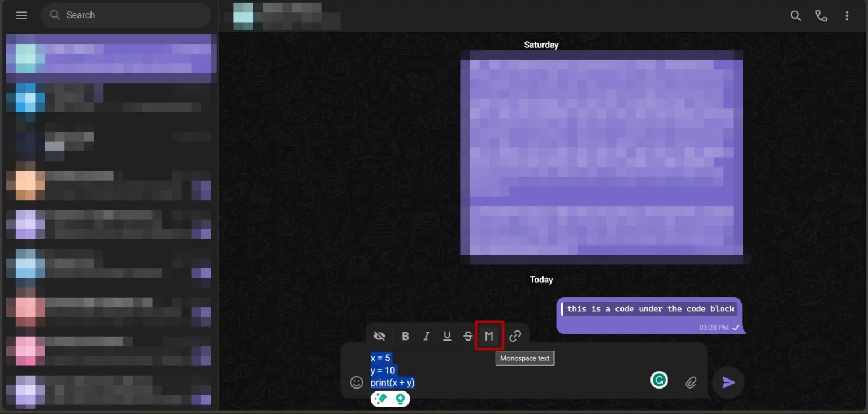Open the Grammarly pencil correction tool

tap(380, 399)
